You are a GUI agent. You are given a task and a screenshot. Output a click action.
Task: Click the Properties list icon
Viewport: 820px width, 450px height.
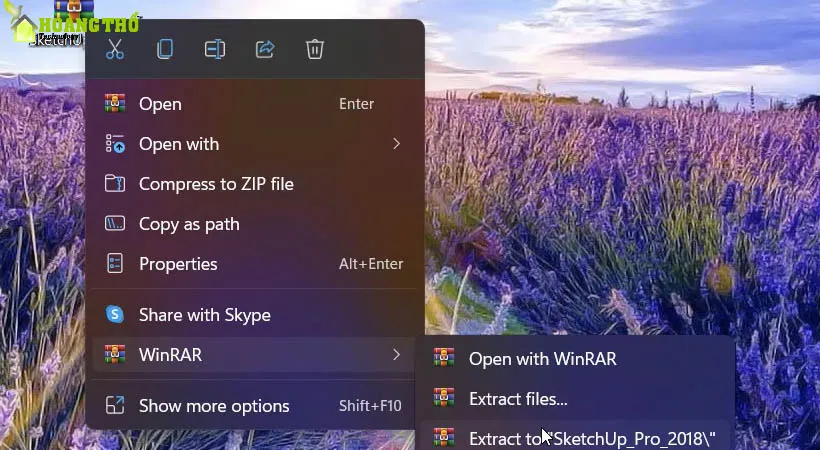115,264
